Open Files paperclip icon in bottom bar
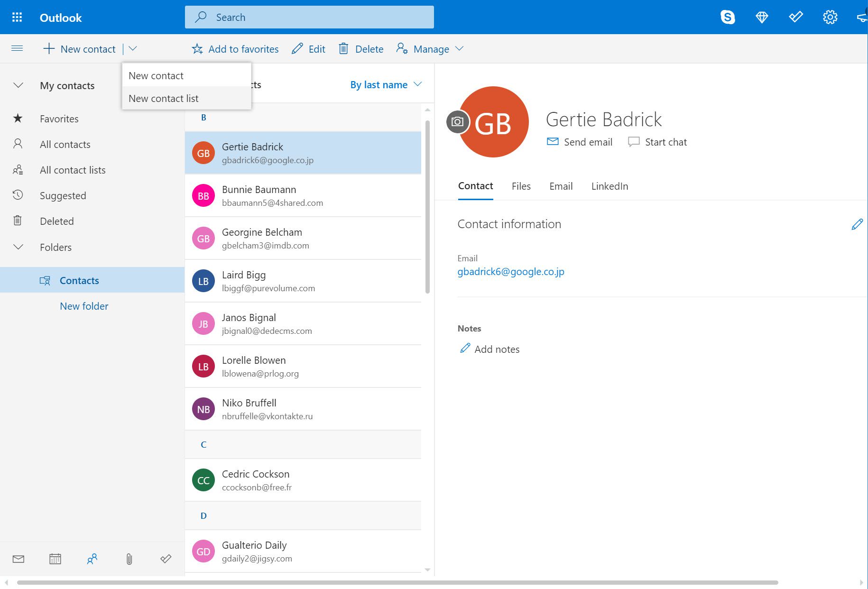This screenshot has height=589, width=868. pos(129,559)
